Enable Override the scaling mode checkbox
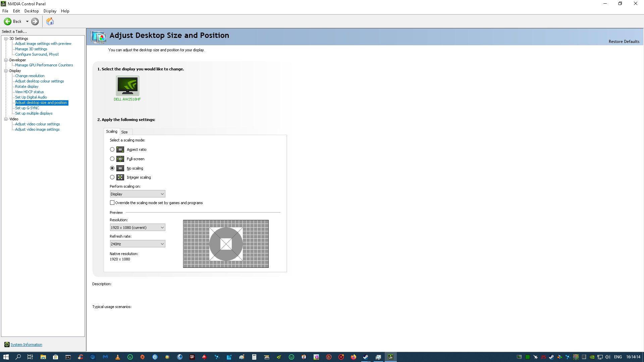The height and width of the screenshot is (362, 644). (112, 203)
